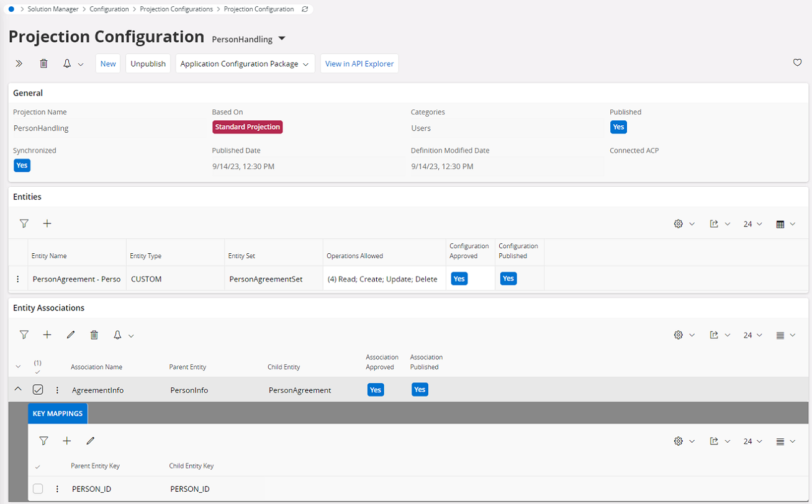Open row menu for PersonAgreement entity
This screenshot has width=812, height=504.
pos(17,279)
